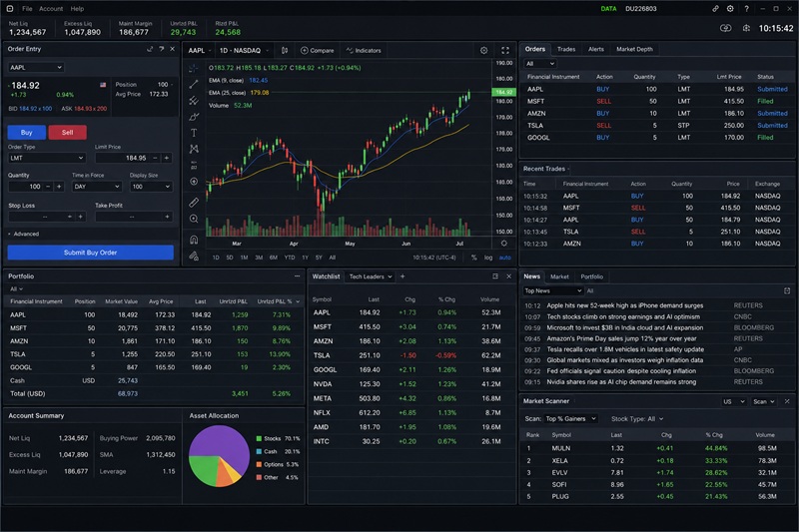Add a new watchlist with plus icon
The height and width of the screenshot is (532, 799).
click(x=402, y=276)
